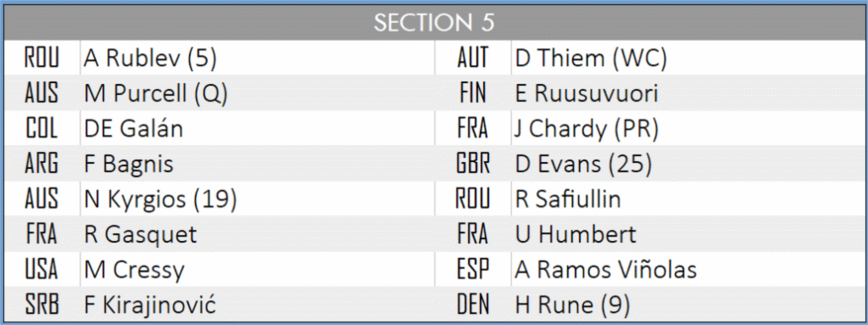Image resolution: width=868 pixels, height=325 pixels.
Task: Click D Thiem (WC) name
Action: (x=591, y=59)
